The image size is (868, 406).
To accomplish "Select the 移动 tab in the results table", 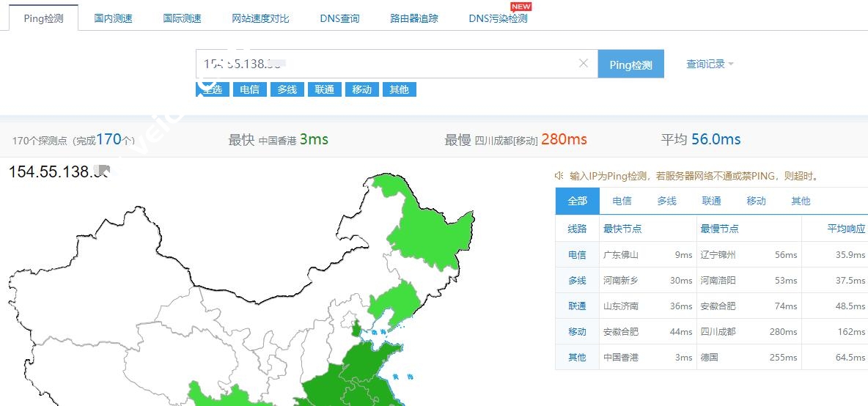I will tap(756, 201).
